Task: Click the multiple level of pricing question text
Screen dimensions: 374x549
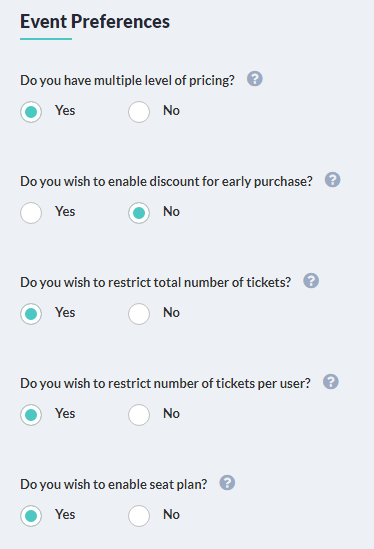Action: pyautogui.click(x=127, y=81)
